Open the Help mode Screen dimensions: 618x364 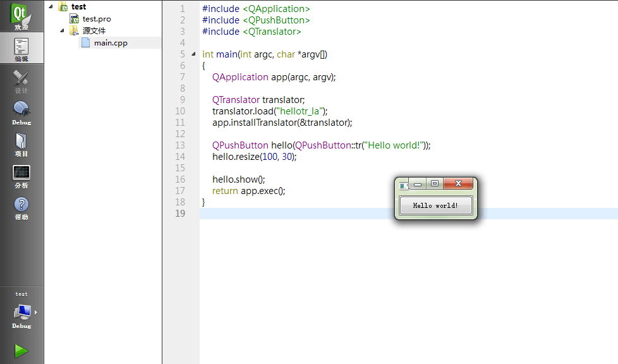click(21, 207)
